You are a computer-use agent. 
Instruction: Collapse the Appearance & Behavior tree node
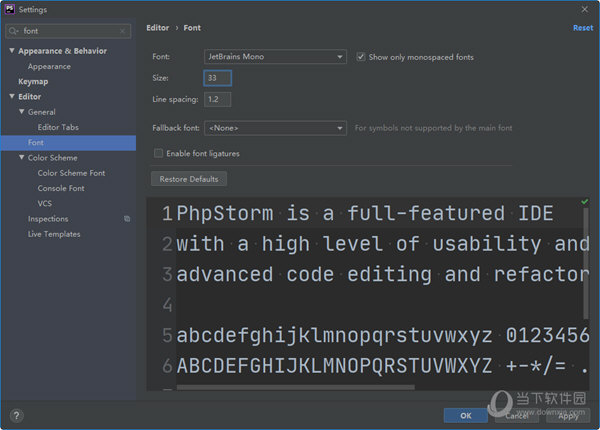point(12,50)
